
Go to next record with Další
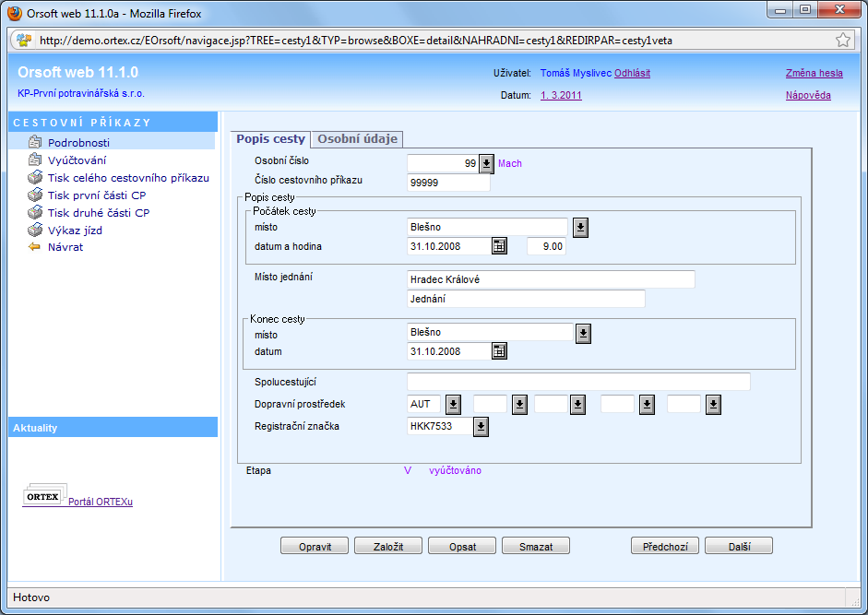[738, 547]
